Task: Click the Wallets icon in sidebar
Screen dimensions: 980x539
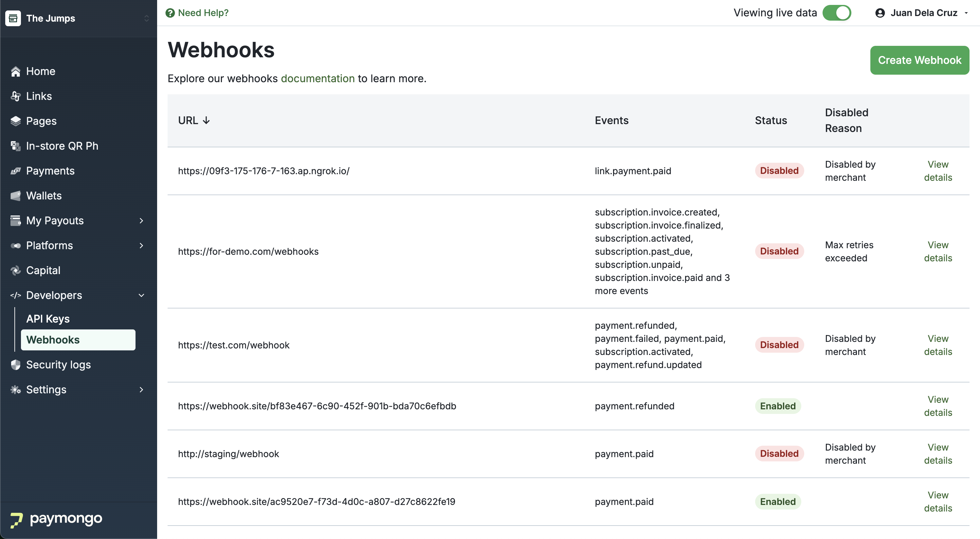Action: [x=16, y=195]
